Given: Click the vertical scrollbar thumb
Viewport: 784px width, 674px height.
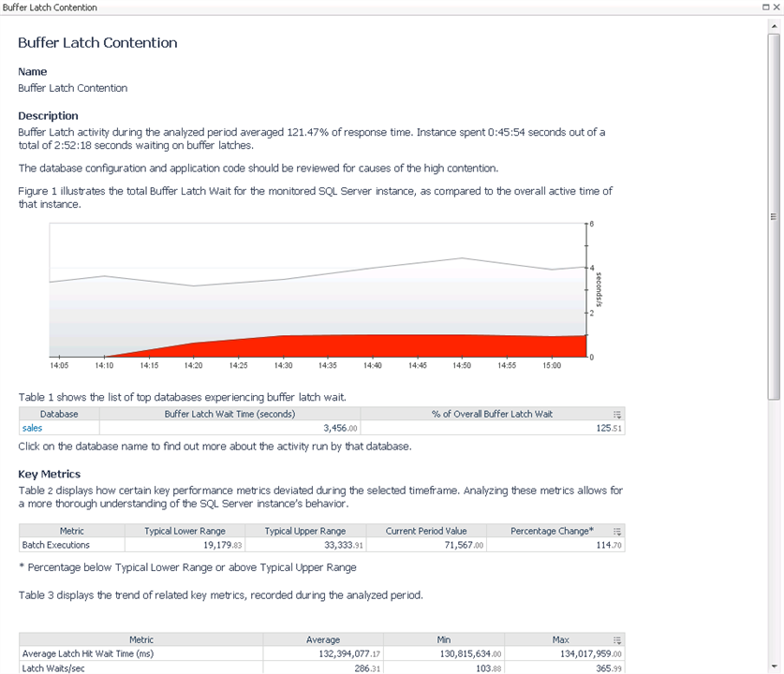Looking at the screenshot, I should [x=774, y=215].
